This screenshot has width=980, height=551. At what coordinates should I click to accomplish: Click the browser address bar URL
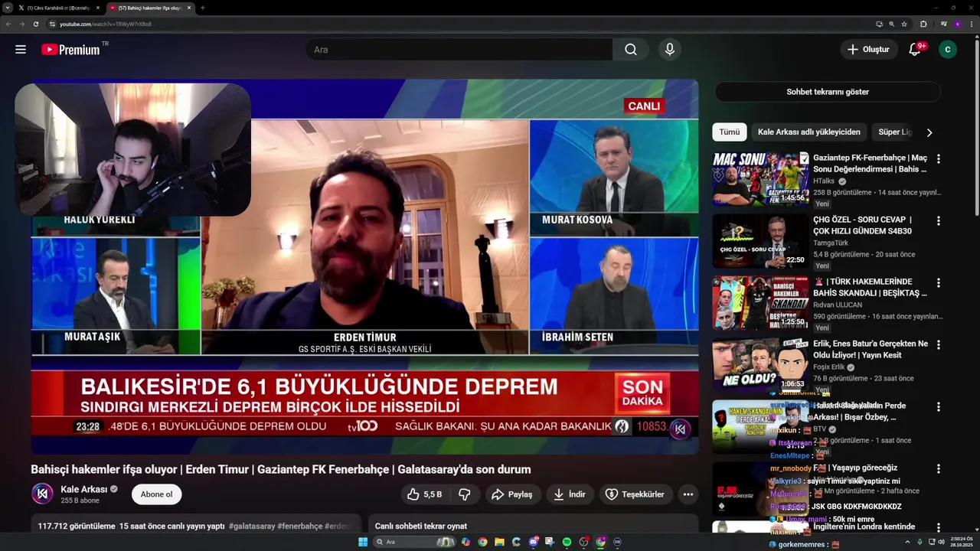(106, 24)
